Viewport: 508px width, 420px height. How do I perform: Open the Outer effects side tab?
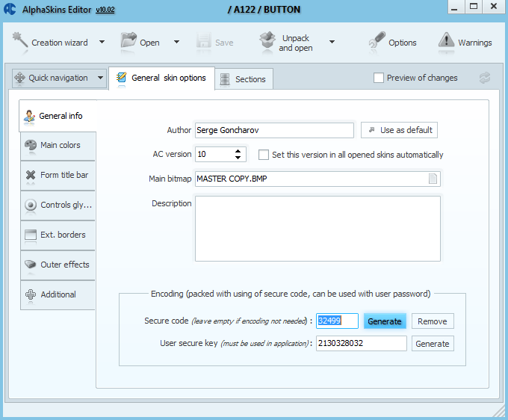[58, 265]
